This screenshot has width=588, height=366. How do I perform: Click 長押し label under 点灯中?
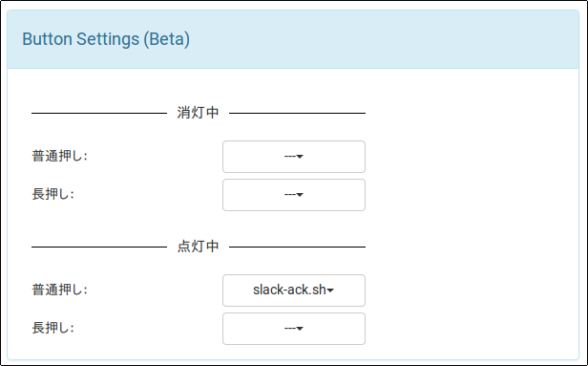point(52,328)
